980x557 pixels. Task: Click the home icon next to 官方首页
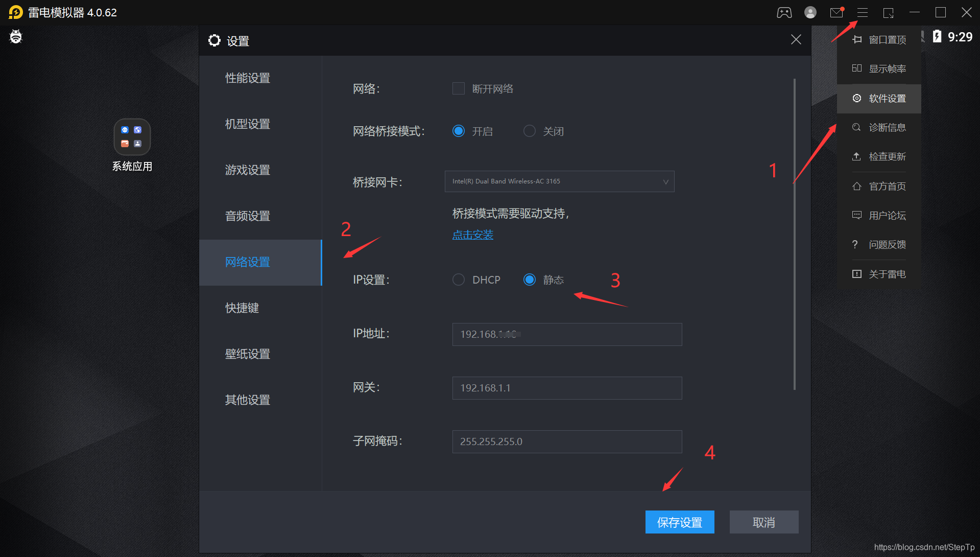857,186
